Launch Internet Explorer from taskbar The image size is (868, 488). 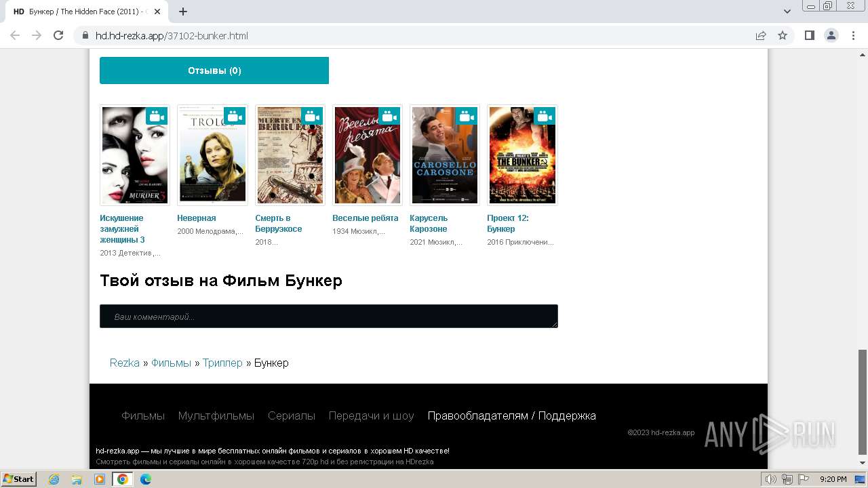click(x=54, y=479)
